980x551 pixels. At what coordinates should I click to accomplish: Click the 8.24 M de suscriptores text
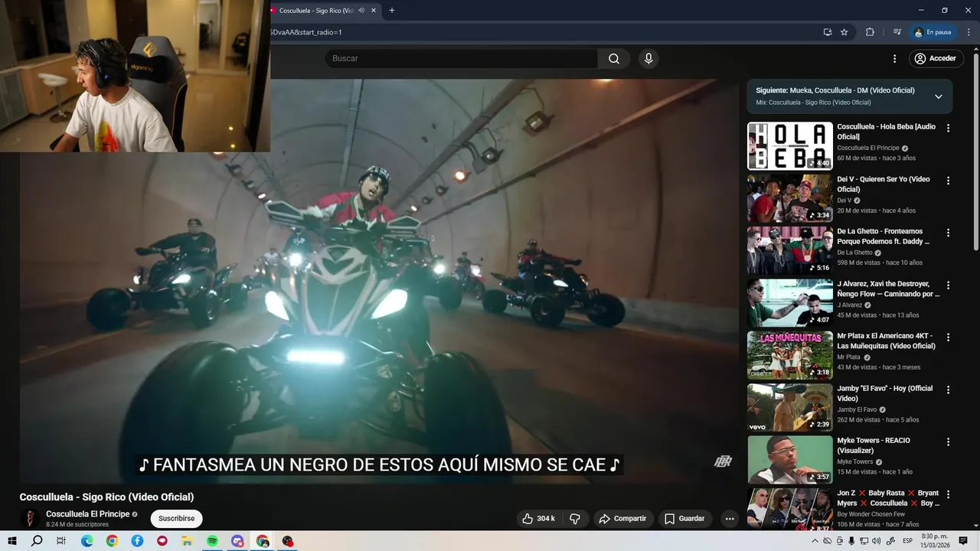[x=77, y=524]
